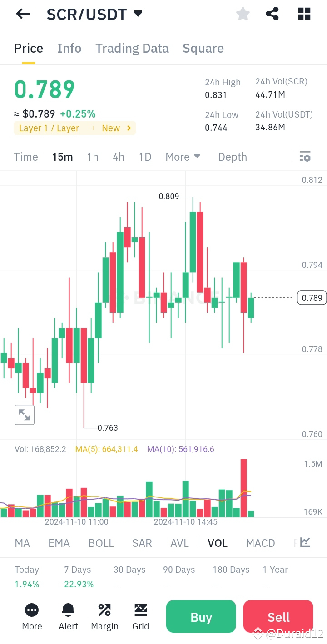Open the Grid trading icon
The width and height of the screenshot is (327, 644).
141,616
